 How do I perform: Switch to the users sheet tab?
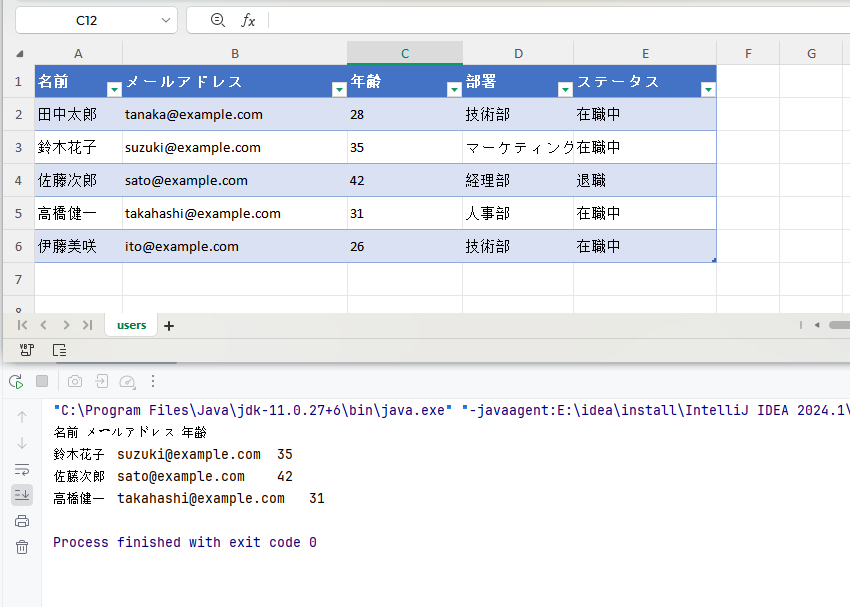point(131,325)
